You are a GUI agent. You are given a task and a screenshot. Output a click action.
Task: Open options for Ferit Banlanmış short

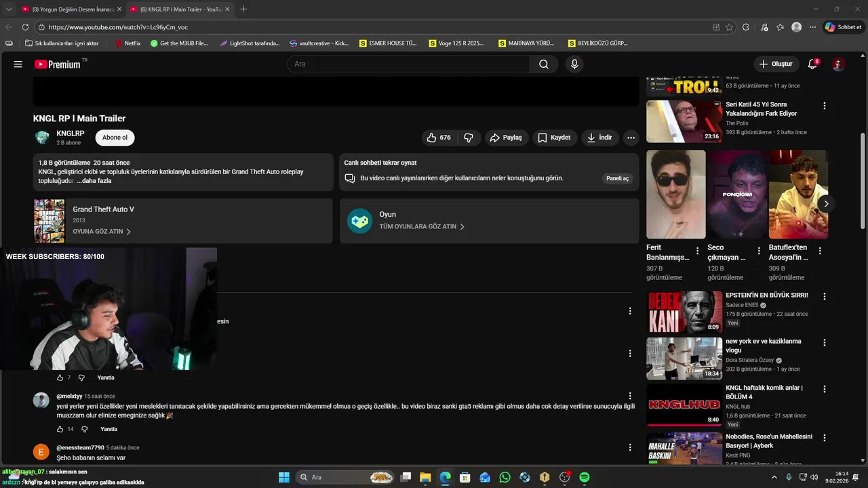coord(697,251)
